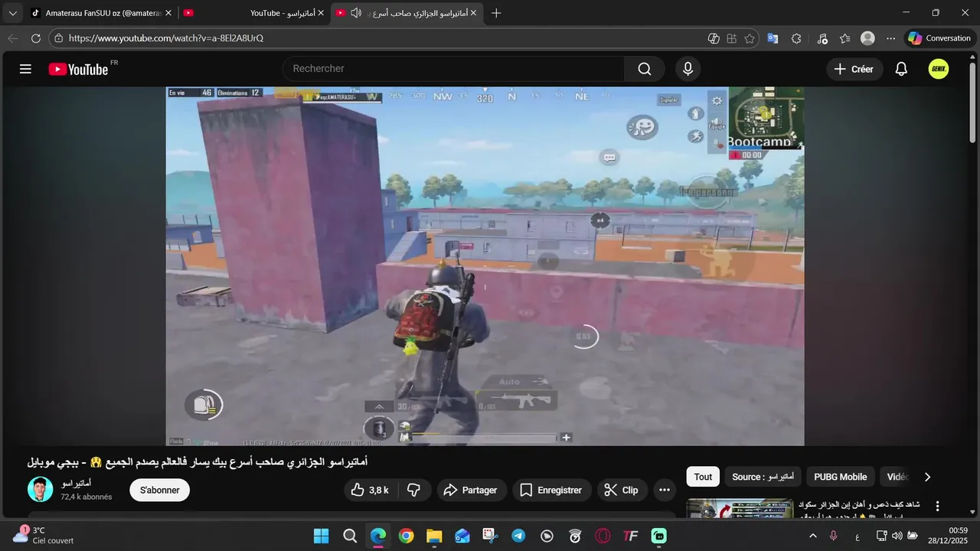Open أماتيراسو channel avatar
Screen dimensions: 980x551
[x=41, y=490]
